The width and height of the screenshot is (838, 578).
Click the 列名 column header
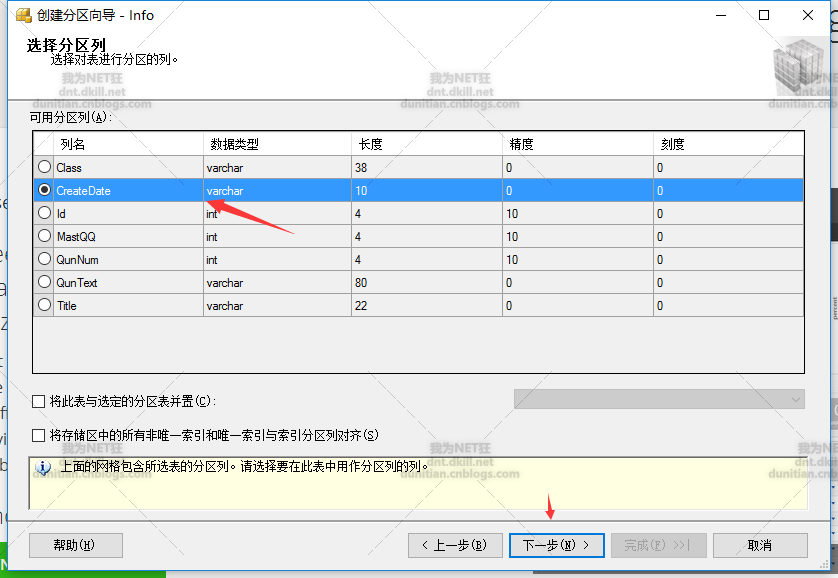pyautogui.click(x=128, y=144)
